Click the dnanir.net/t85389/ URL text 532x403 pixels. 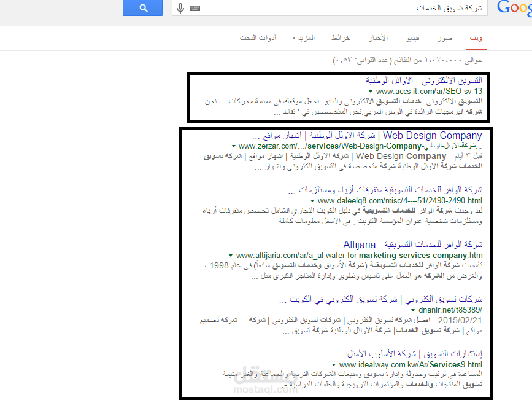pyautogui.click(x=450, y=310)
